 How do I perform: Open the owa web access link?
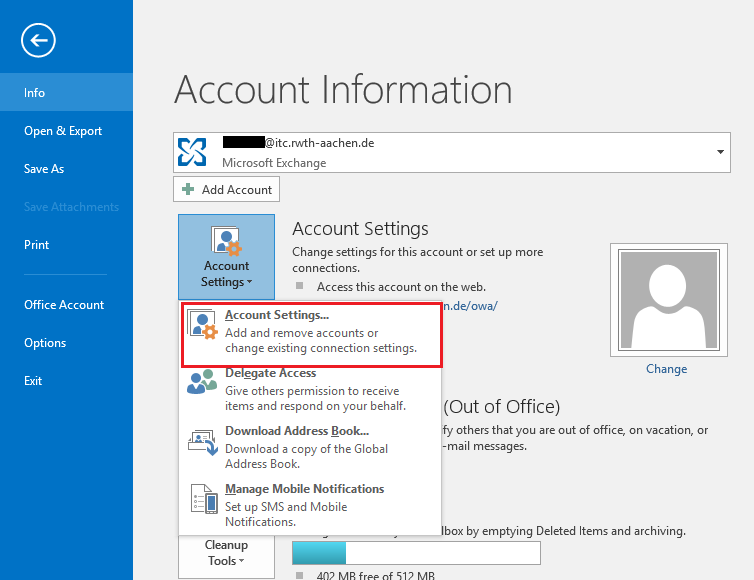coord(470,306)
